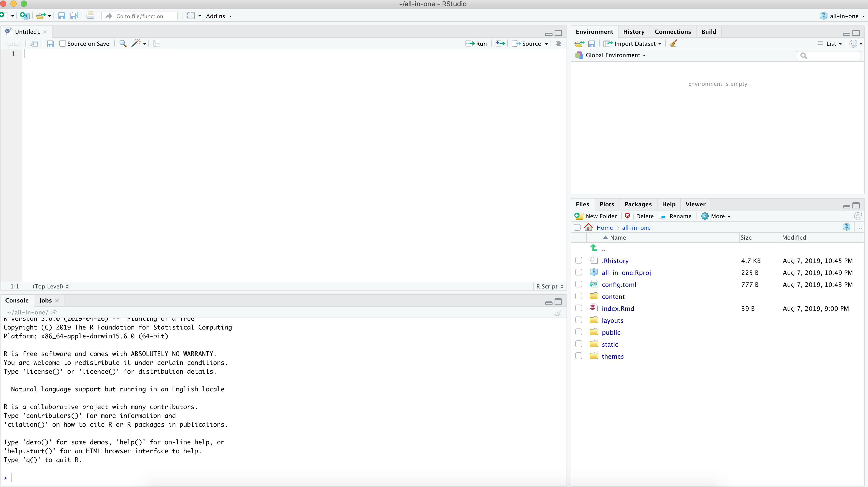The image size is (868, 487).
Task: Check the config.toml file checkbox
Action: click(579, 284)
